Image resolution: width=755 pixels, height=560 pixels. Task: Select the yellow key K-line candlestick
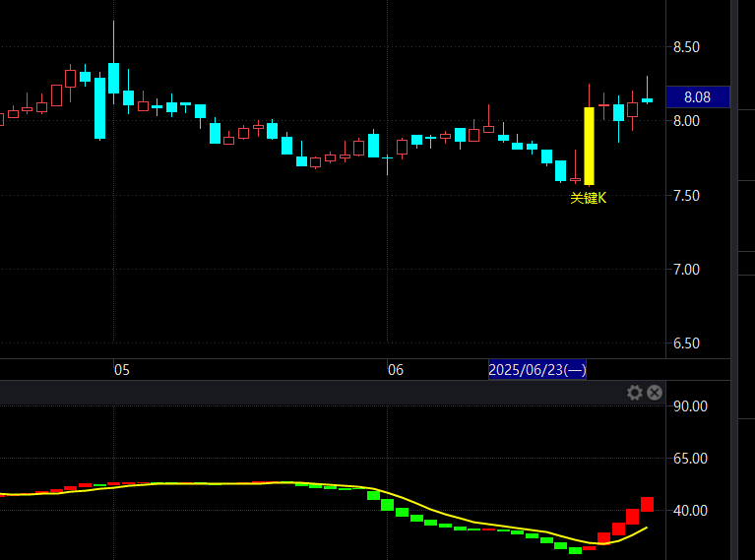(589, 146)
